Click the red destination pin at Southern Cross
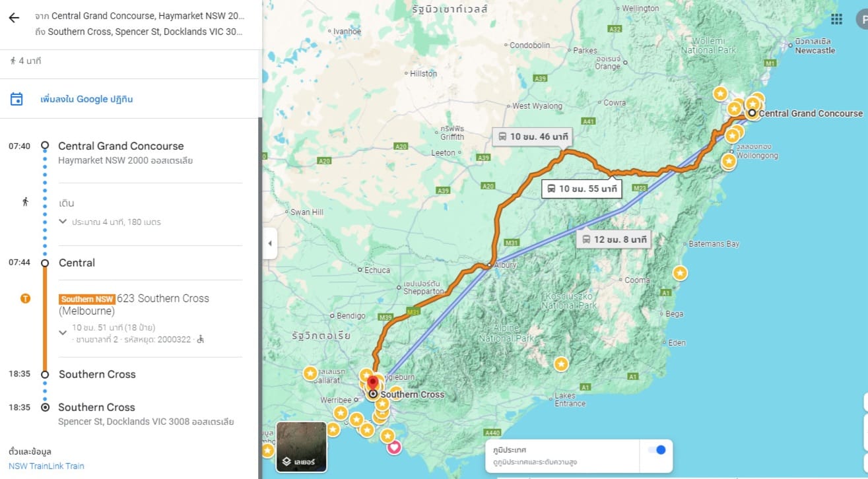The image size is (868, 479). pyautogui.click(x=373, y=383)
